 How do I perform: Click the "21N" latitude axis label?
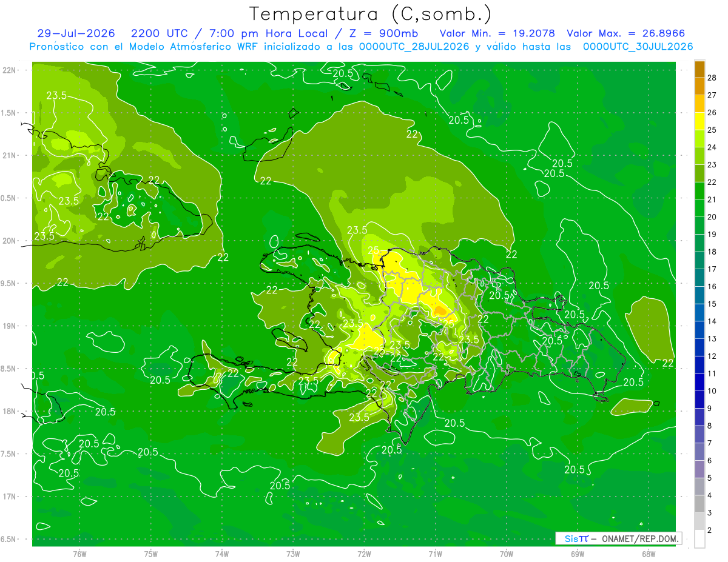(x=10, y=155)
